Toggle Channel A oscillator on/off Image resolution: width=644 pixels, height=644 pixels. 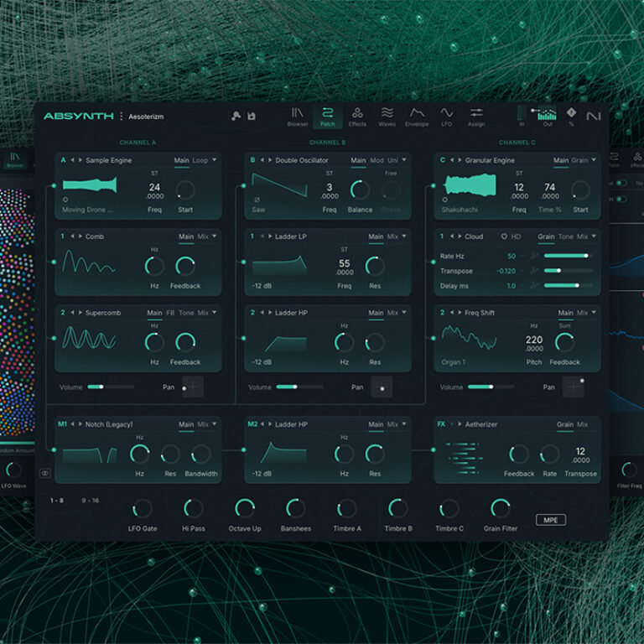[x=63, y=160]
